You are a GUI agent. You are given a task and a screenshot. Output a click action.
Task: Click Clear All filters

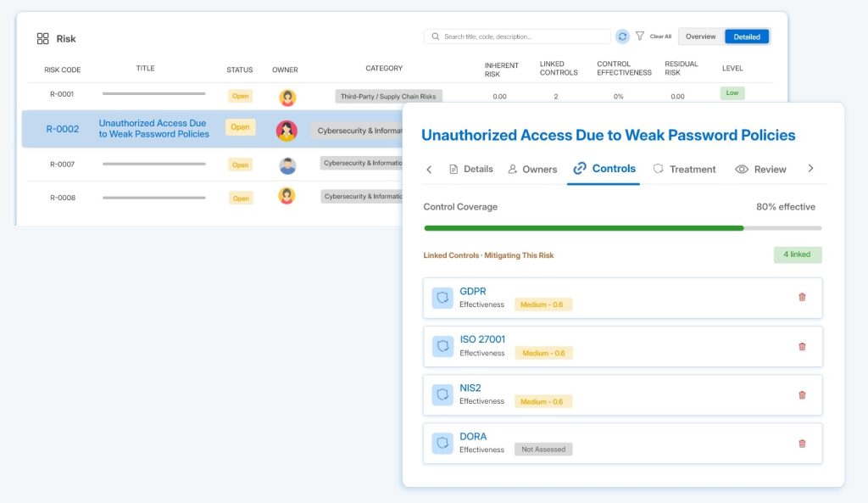pyautogui.click(x=660, y=36)
